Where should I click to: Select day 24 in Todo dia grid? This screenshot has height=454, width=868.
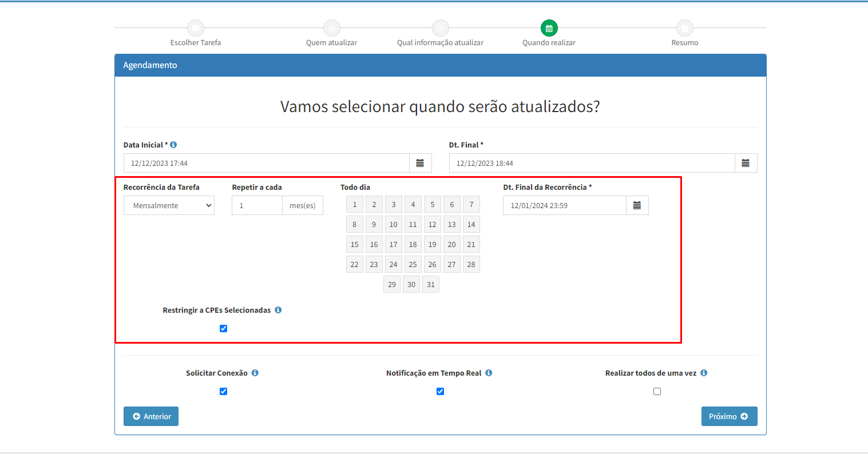coord(394,264)
